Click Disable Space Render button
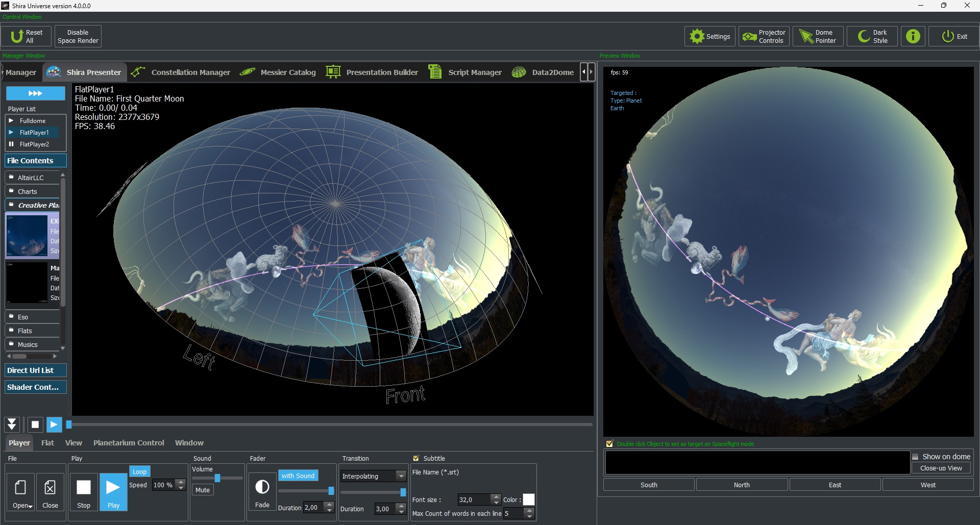 78,36
